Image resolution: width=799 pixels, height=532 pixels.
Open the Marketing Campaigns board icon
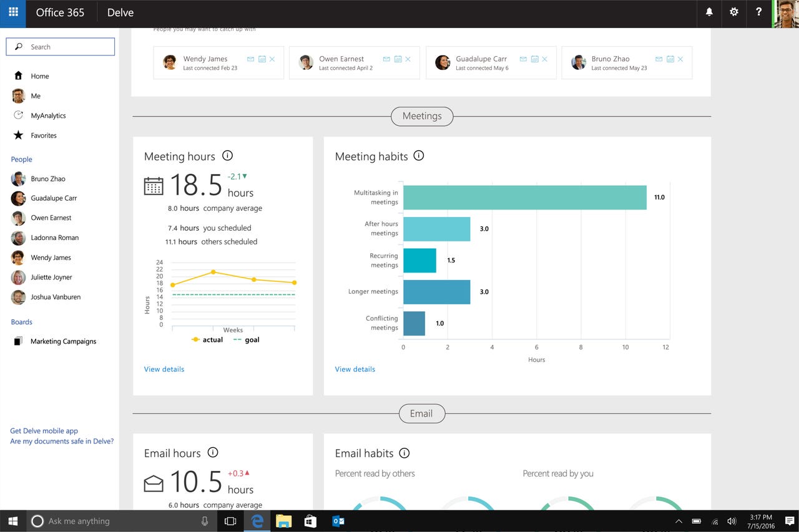click(x=19, y=341)
